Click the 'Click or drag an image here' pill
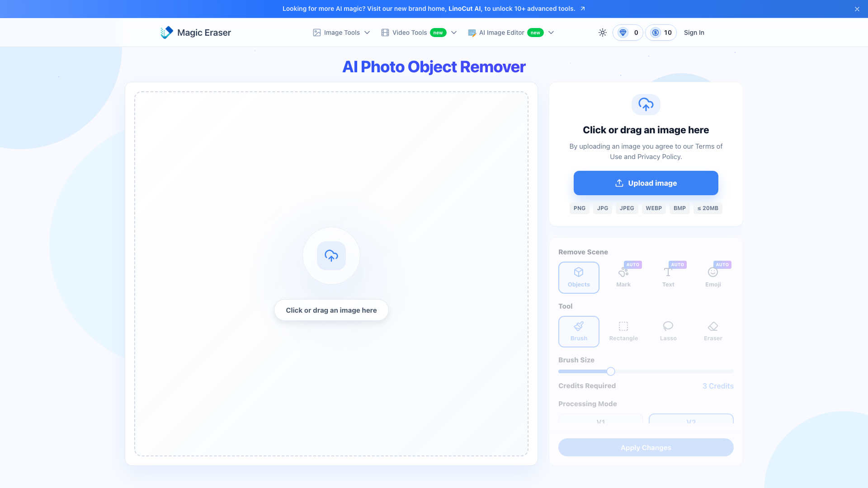This screenshot has height=488, width=868. pyautogui.click(x=331, y=310)
